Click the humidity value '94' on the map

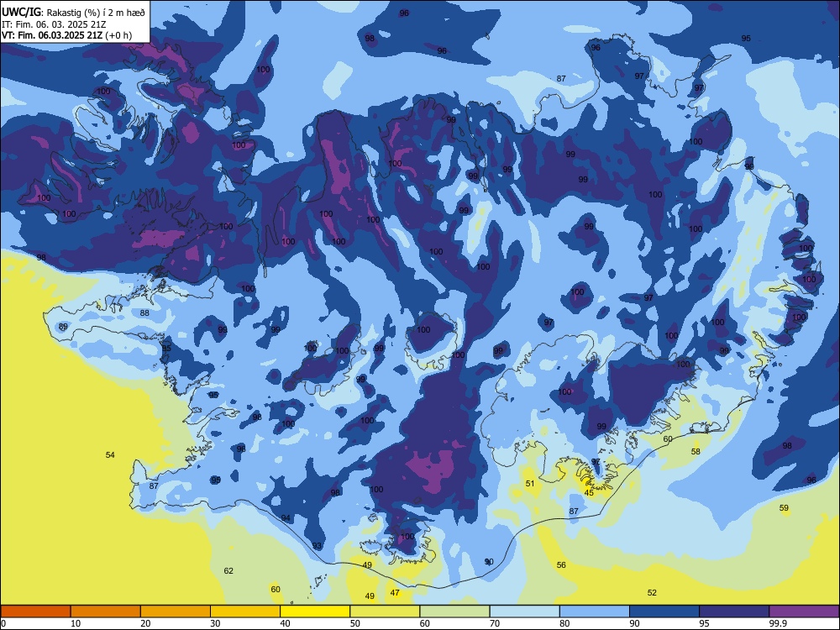(x=286, y=518)
